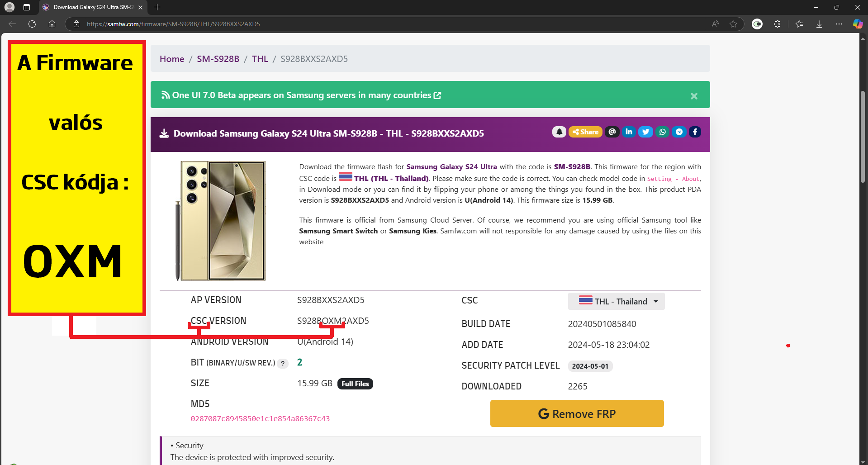
Task: Add this page to favorites
Action: [x=733, y=24]
